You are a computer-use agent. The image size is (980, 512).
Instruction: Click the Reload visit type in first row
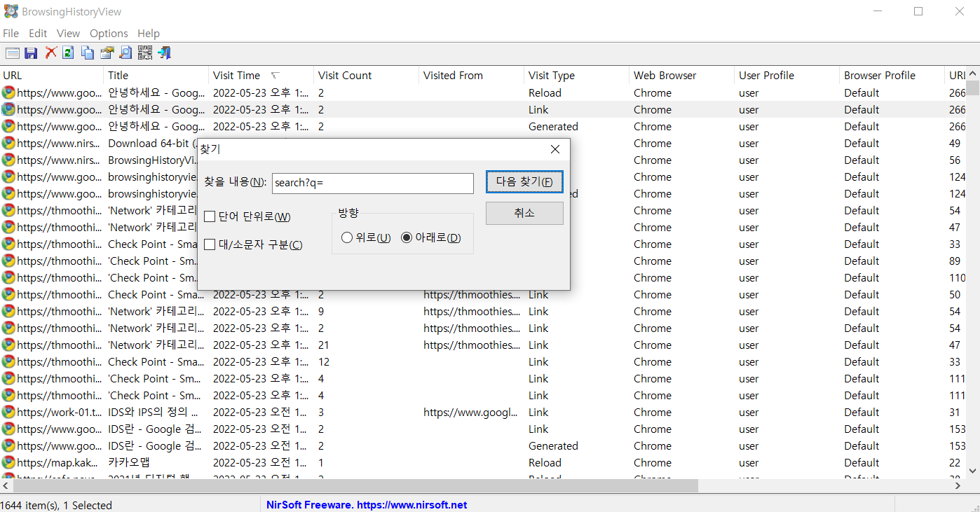click(x=545, y=92)
